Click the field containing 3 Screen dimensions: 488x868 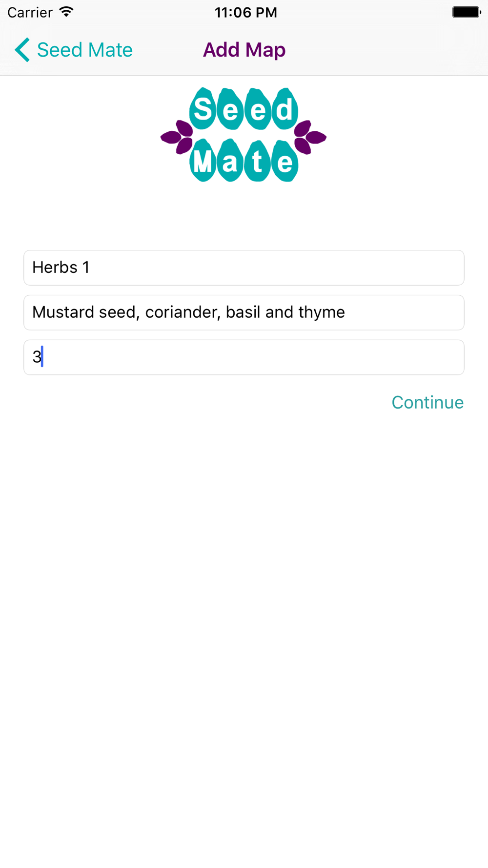pyautogui.click(x=244, y=357)
